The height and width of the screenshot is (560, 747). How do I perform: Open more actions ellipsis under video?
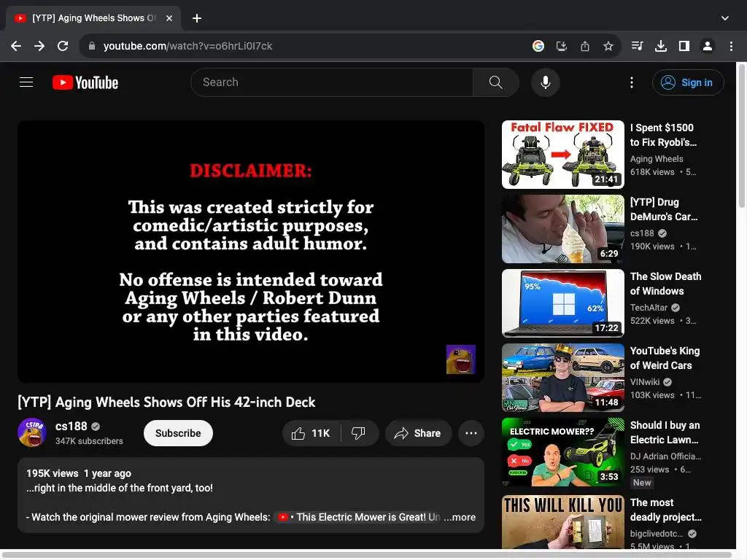point(471,433)
